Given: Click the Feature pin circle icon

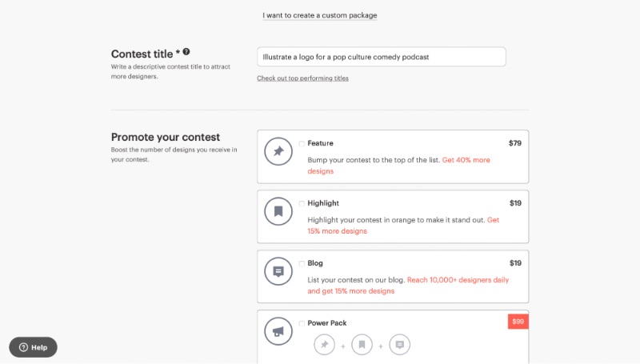Looking at the screenshot, I should pos(278,151).
